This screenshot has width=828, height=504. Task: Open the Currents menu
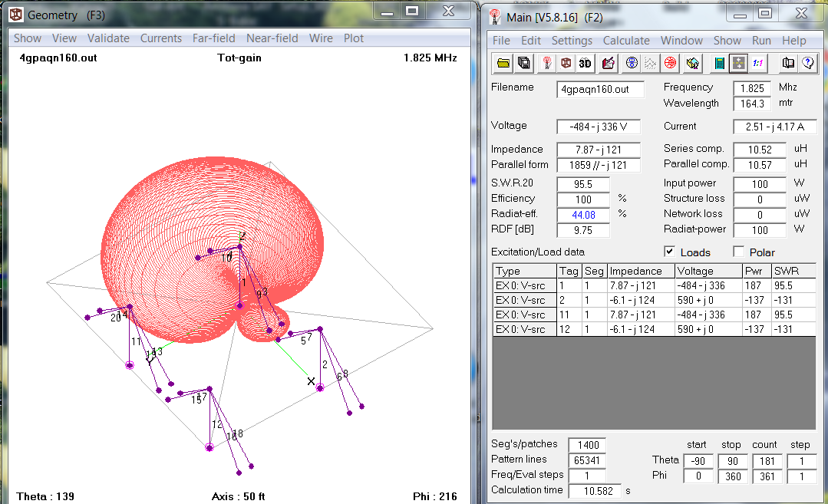click(161, 38)
